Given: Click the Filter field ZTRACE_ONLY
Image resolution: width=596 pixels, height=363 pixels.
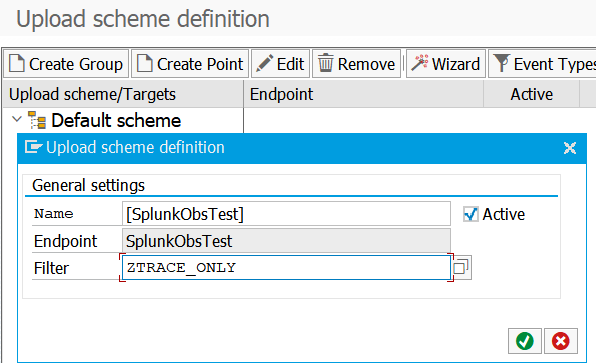Looking at the screenshot, I should (x=286, y=268).
